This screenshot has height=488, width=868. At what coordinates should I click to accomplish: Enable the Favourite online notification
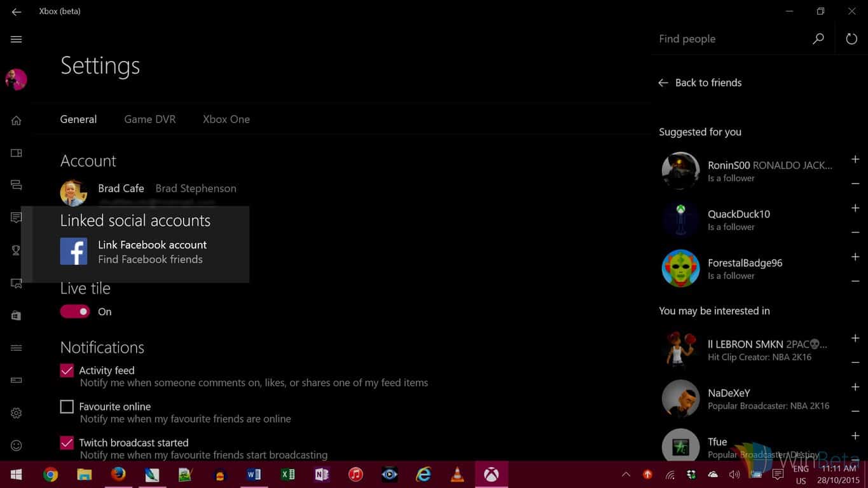coord(67,406)
